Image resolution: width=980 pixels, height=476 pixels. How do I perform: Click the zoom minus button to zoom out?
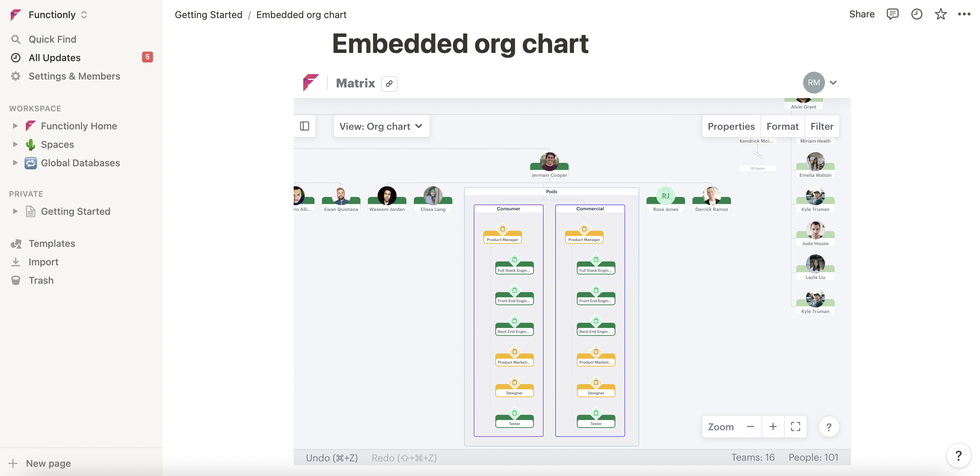click(x=750, y=426)
